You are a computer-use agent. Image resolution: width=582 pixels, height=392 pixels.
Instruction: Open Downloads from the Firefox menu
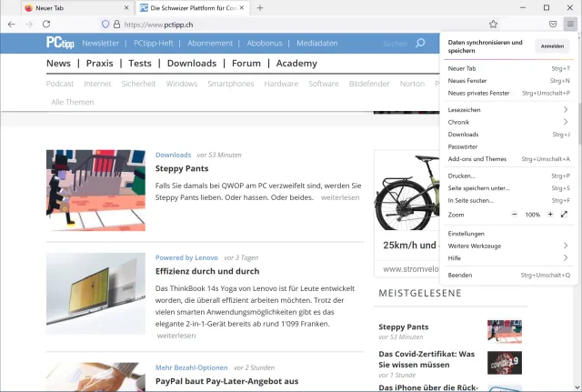[508, 135]
